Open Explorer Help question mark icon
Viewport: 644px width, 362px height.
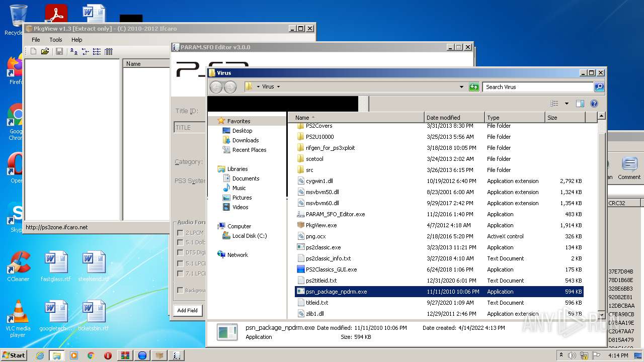tap(594, 104)
